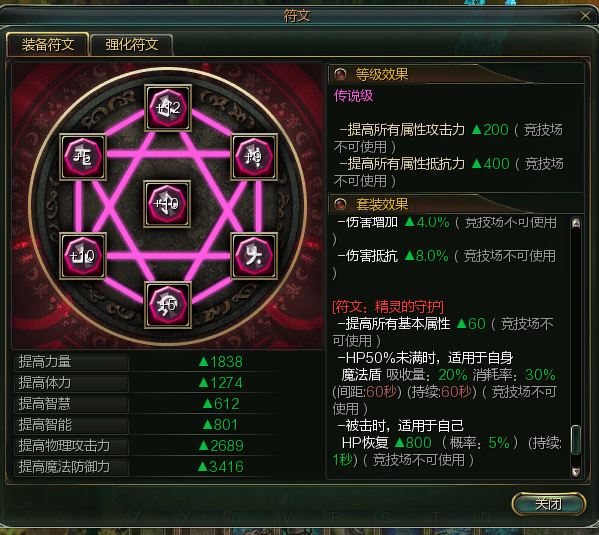Select the top +12 rune slot

click(168, 108)
